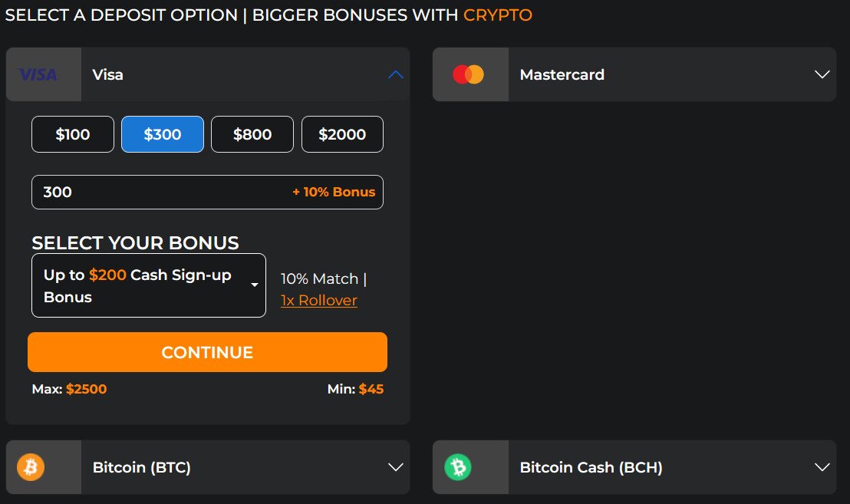
Task: Click the Visa header label
Action: (107, 74)
